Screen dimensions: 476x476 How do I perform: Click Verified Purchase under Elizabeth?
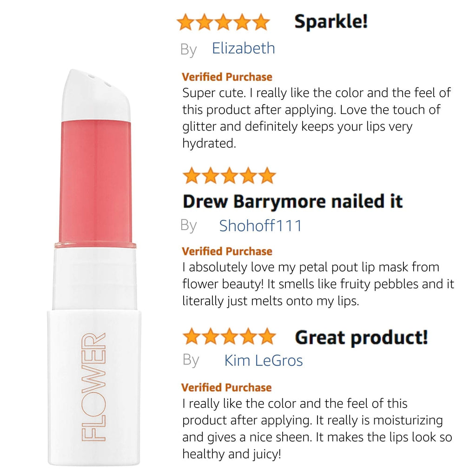click(227, 77)
